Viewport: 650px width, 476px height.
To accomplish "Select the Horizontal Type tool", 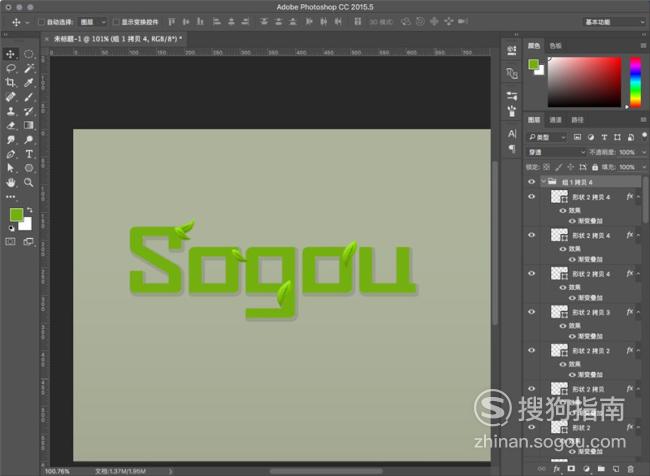I will click(x=28, y=154).
